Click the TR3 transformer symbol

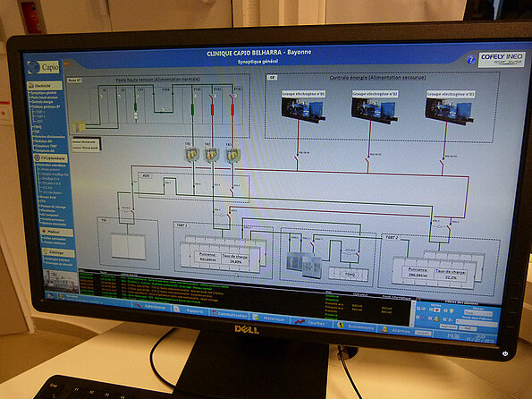pyautogui.click(x=232, y=155)
